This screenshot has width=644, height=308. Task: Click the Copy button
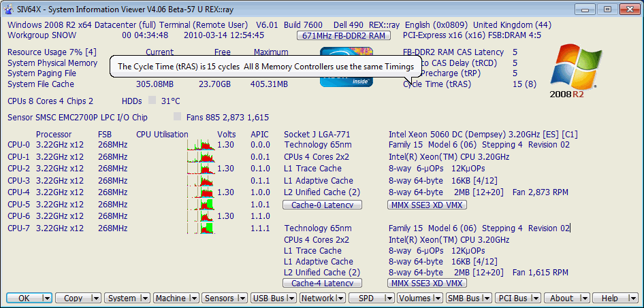73,298
